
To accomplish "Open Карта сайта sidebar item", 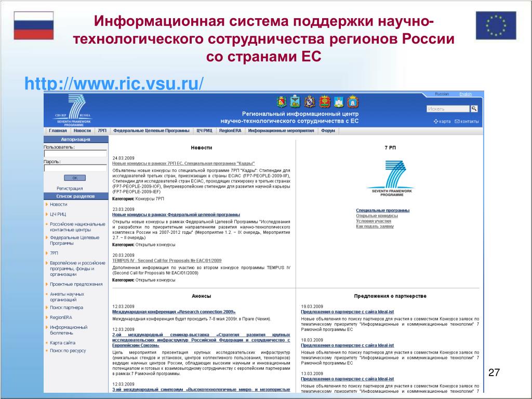I will pos(62,343).
